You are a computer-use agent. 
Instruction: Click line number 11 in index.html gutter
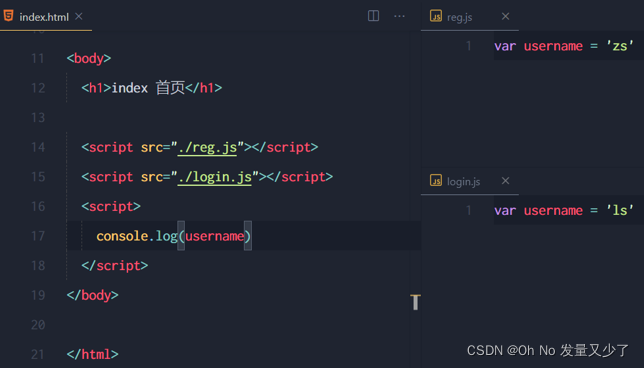38,58
